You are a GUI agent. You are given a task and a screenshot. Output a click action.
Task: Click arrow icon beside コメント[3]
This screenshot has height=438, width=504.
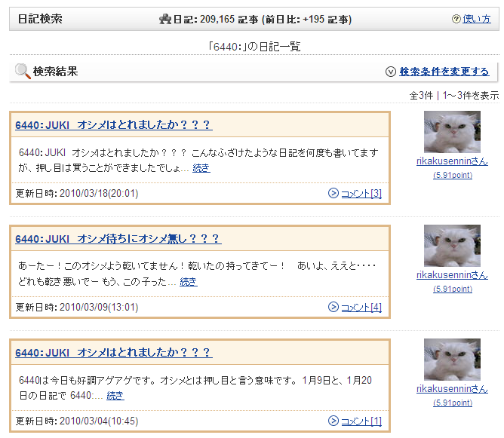coord(333,193)
